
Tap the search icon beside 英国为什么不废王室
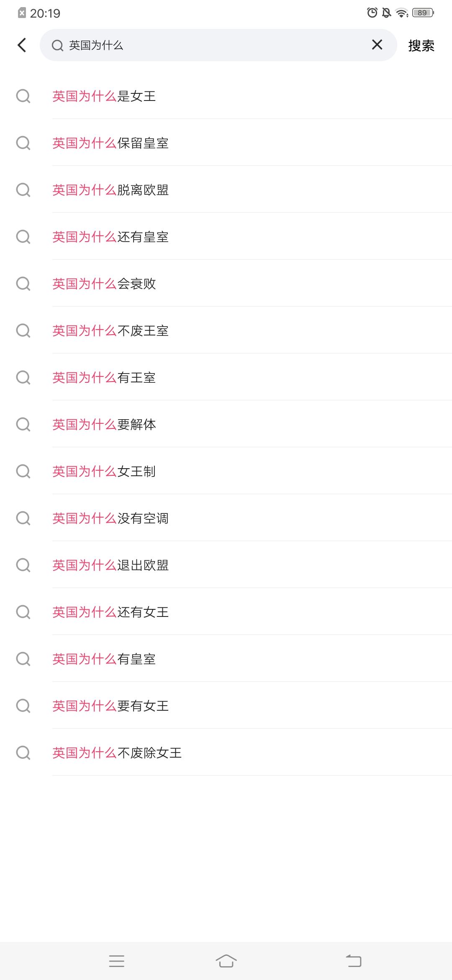[23, 331]
